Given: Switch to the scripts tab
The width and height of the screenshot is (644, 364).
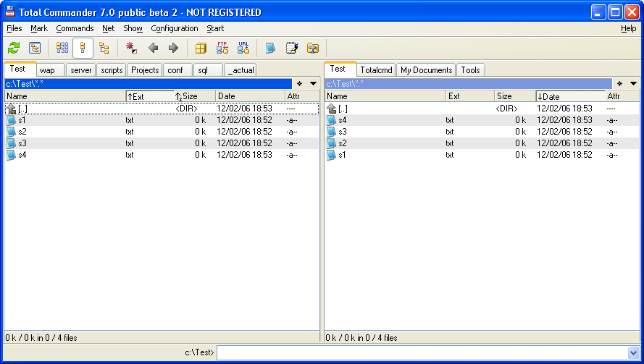Looking at the screenshot, I should click(x=112, y=70).
